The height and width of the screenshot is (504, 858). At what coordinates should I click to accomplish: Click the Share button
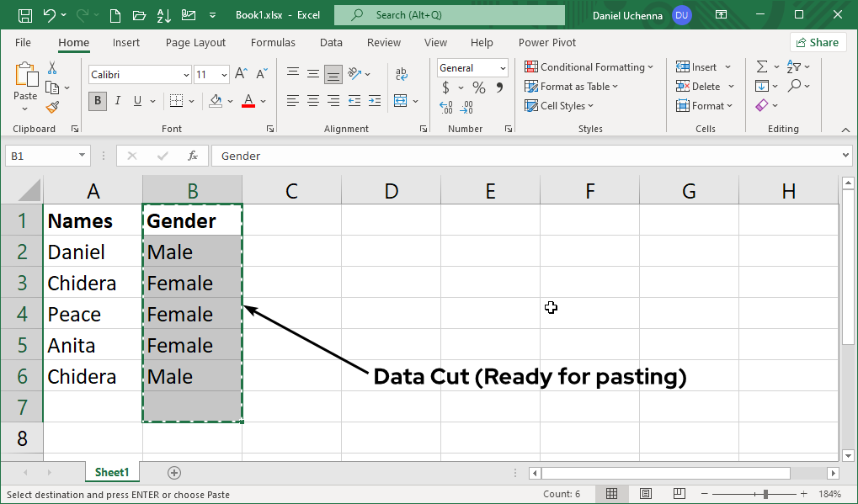(817, 42)
